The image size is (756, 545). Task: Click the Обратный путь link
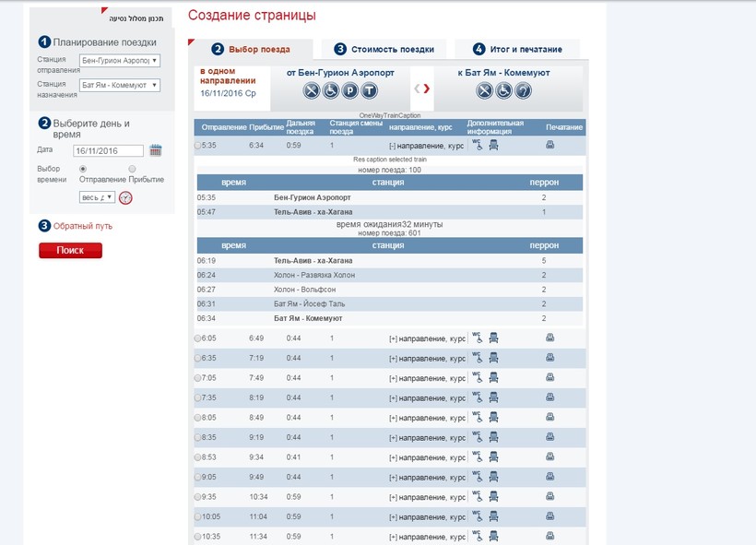pyautogui.click(x=83, y=226)
